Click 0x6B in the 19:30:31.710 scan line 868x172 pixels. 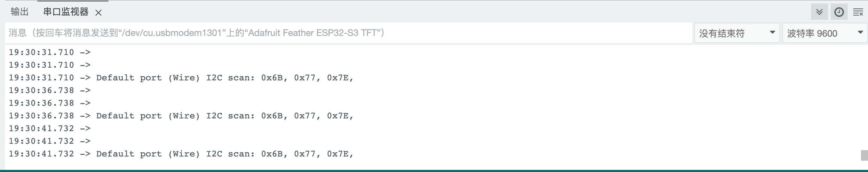click(x=272, y=78)
